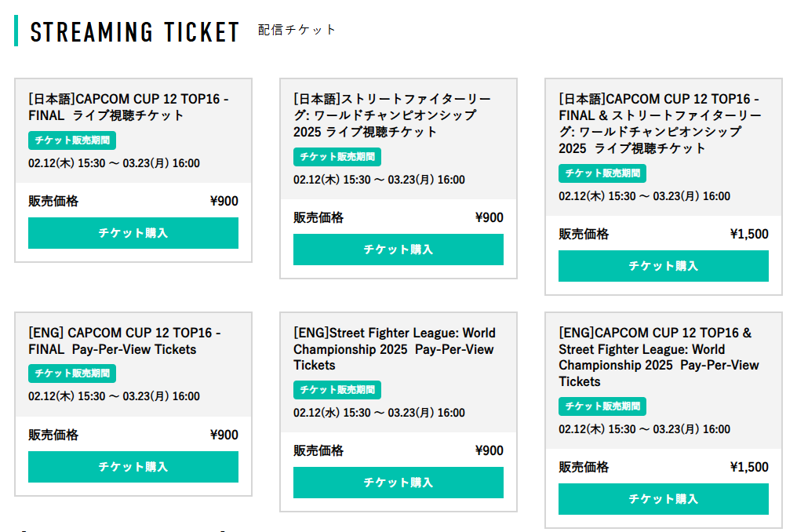Click 販売価格 label on [ENG] CAPCOM CUP TOP16-FINAL card

[x=53, y=435]
